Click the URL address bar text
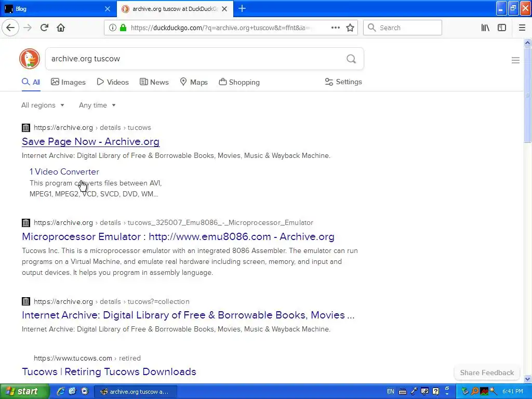 click(x=220, y=28)
